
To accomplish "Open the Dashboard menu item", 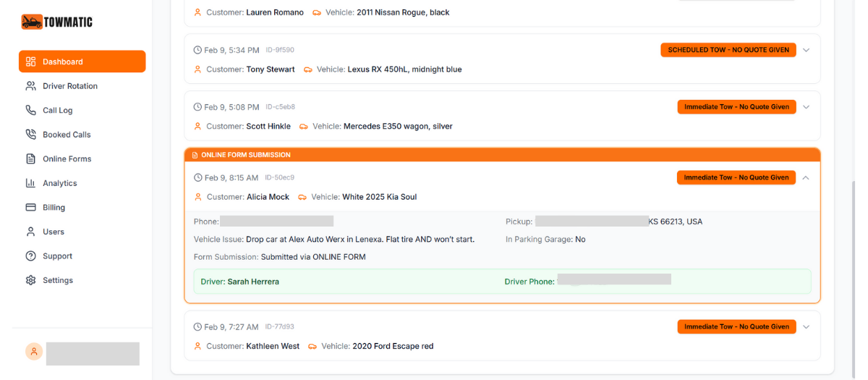I will coord(82,62).
